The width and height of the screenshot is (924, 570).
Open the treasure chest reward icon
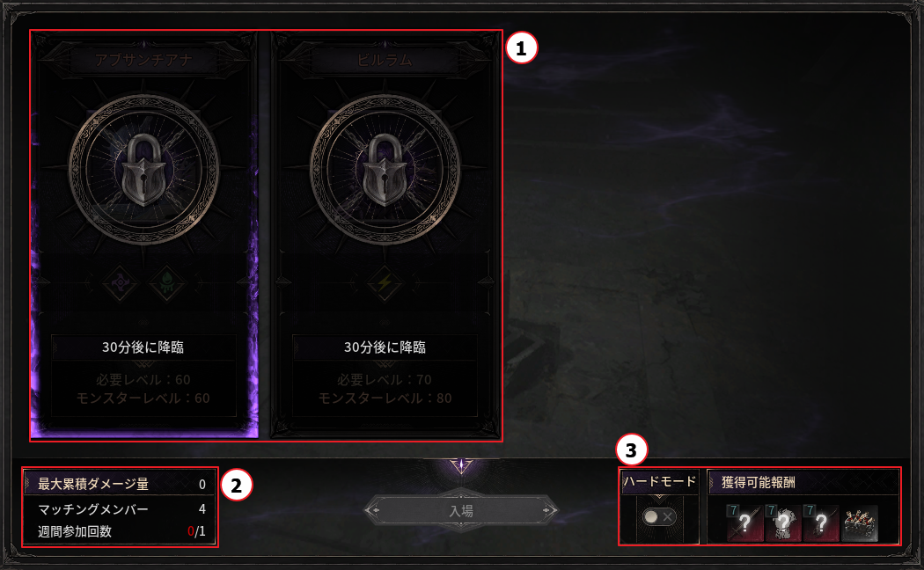point(859,522)
